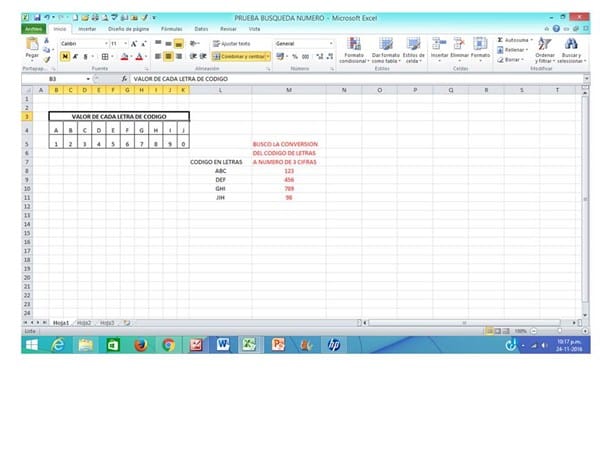Click the percent style icon
The image size is (600, 450).
pyautogui.click(x=295, y=57)
